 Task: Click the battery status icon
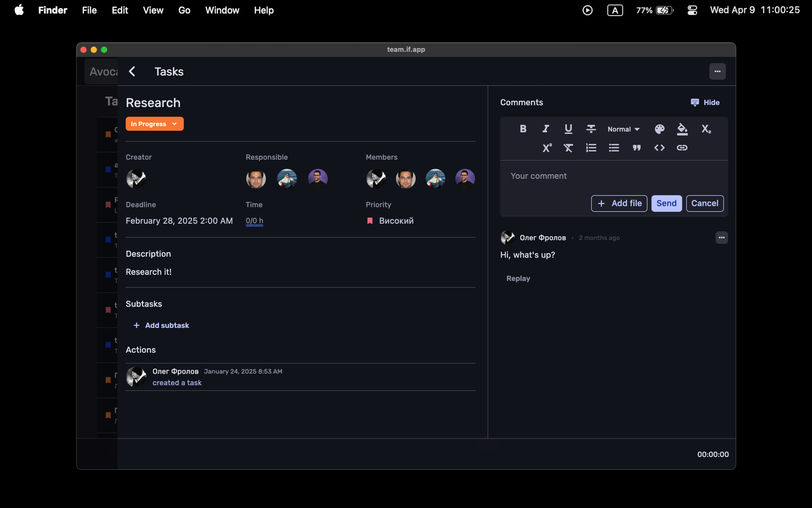[x=665, y=10]
